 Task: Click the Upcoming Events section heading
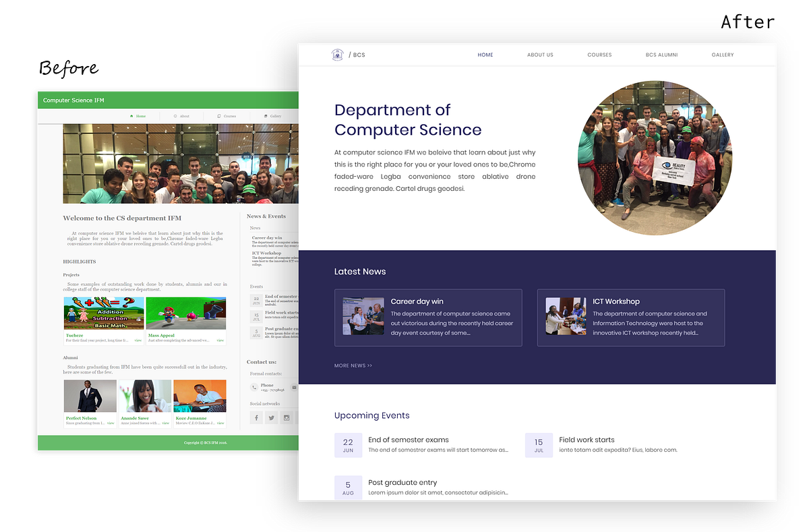372,416
